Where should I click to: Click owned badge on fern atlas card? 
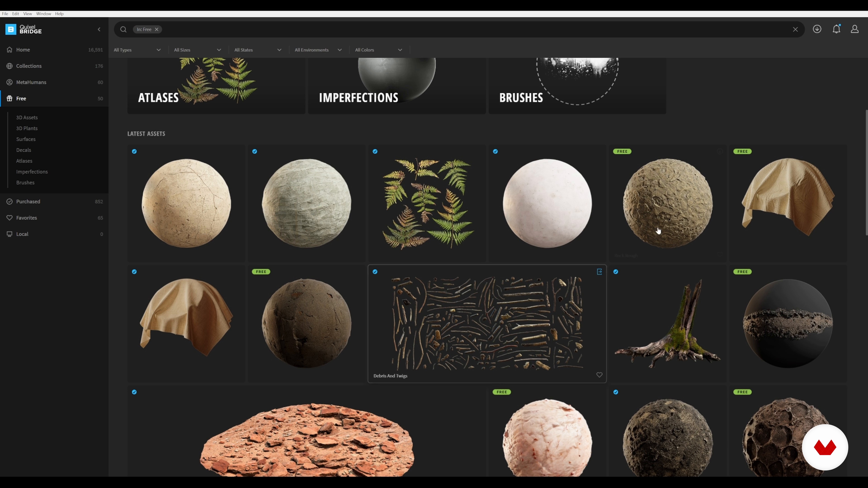pos(375,151)
